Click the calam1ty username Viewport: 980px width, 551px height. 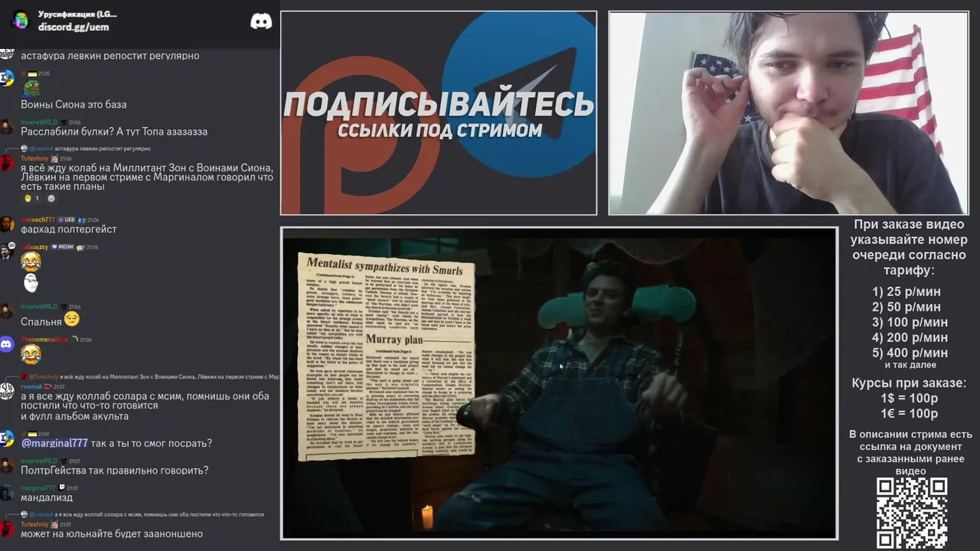click(34, 247)
